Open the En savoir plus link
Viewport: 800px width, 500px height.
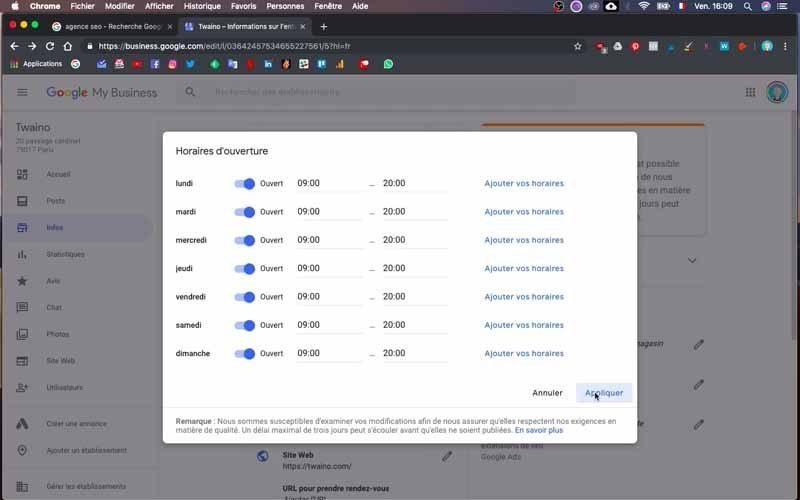(539, 431)
